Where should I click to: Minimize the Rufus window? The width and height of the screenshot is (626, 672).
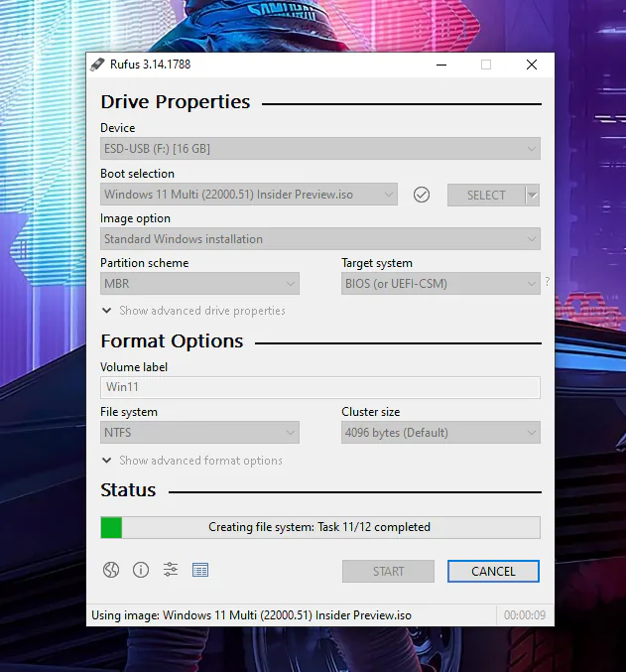441,65
